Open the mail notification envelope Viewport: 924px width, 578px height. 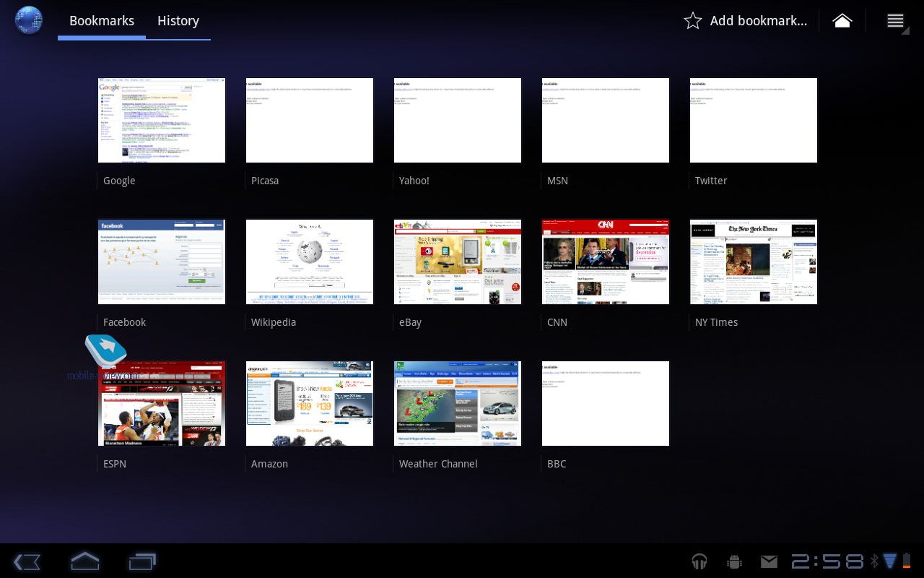click(x=769, y=561)
